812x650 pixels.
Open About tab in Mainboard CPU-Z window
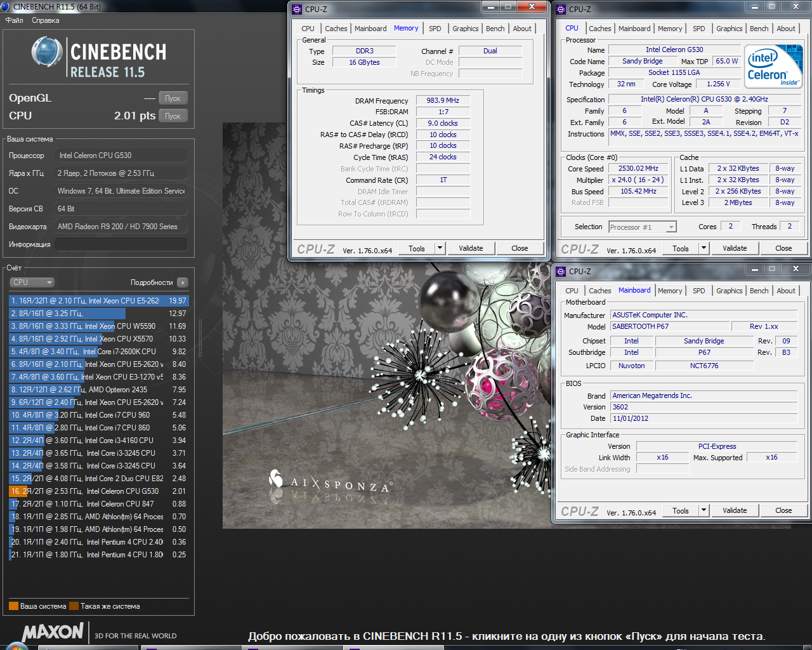786,291
